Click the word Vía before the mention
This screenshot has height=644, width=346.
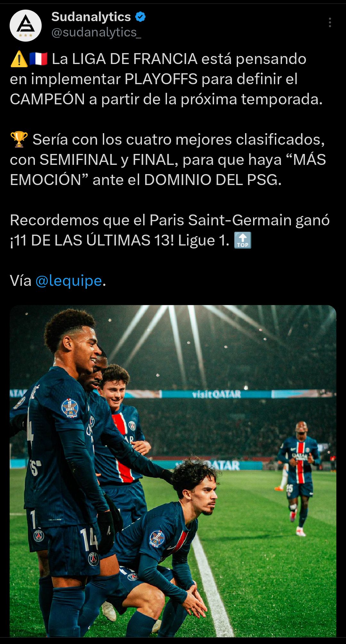(x=21, y=281)
